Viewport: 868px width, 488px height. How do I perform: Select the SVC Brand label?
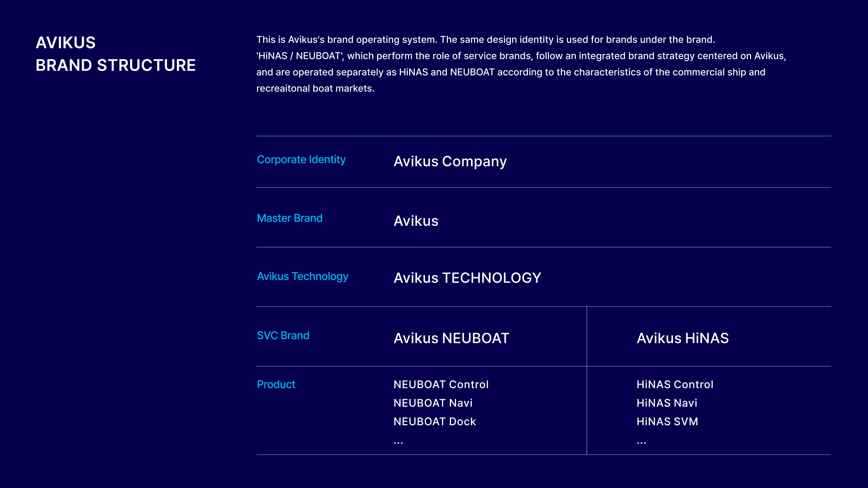click(x=283, y=336)
